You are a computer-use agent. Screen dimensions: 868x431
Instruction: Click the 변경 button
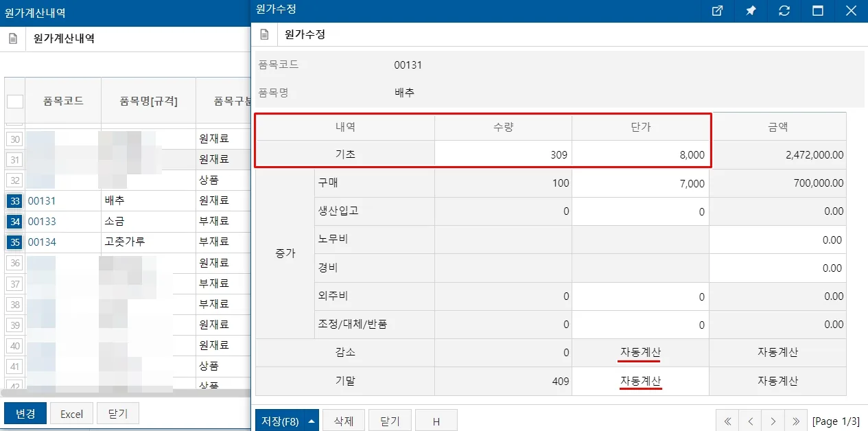pos(25,414)
